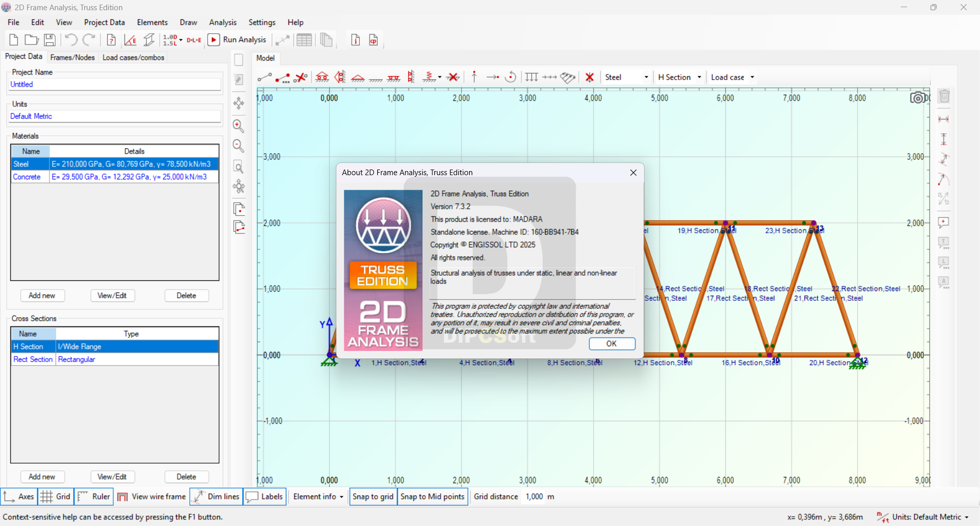Screen dimensions: 980x526
Task: Switch to the Load cases/combos tab
Action: click(x=133, y=57)
